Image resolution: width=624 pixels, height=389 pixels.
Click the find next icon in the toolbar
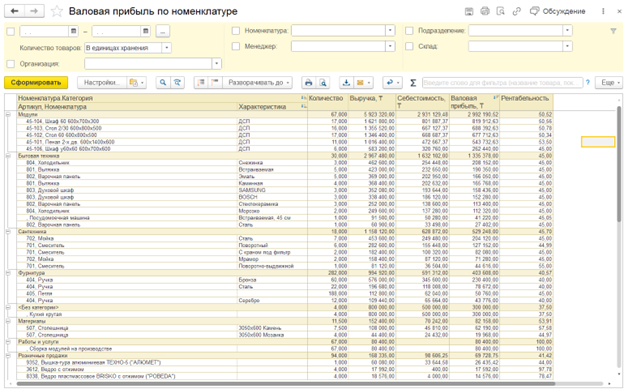point(177,82)
